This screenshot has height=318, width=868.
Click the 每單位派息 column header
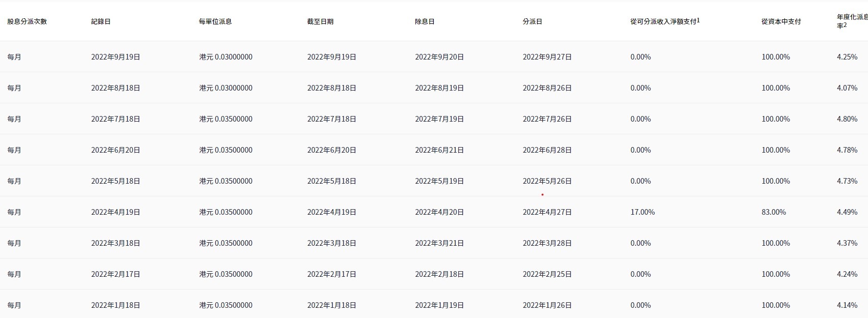tap(215, 21)
